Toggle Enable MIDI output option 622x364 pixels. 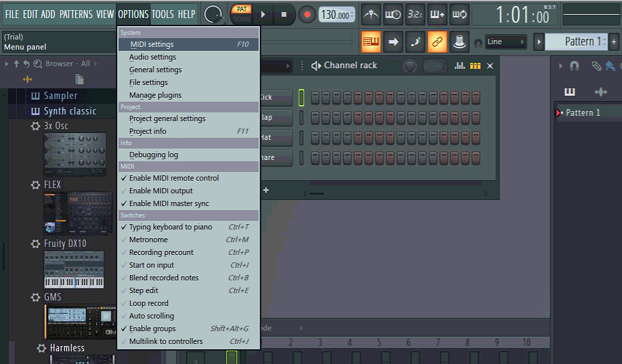pos(188,191)
